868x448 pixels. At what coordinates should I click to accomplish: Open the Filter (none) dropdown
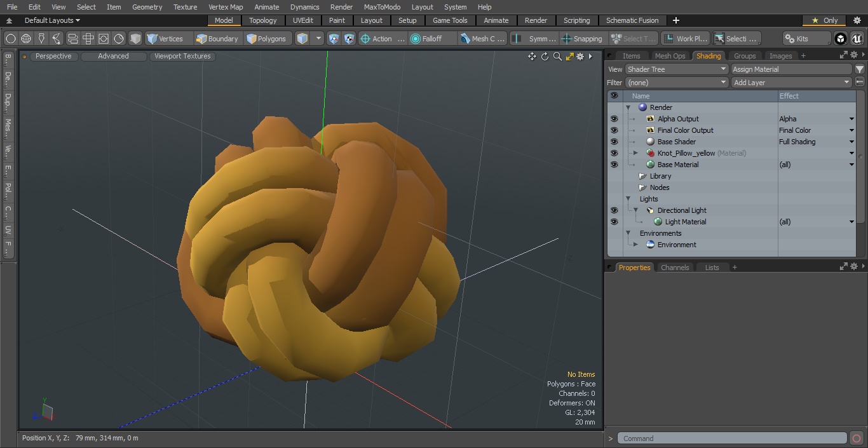tap(677, 83)
